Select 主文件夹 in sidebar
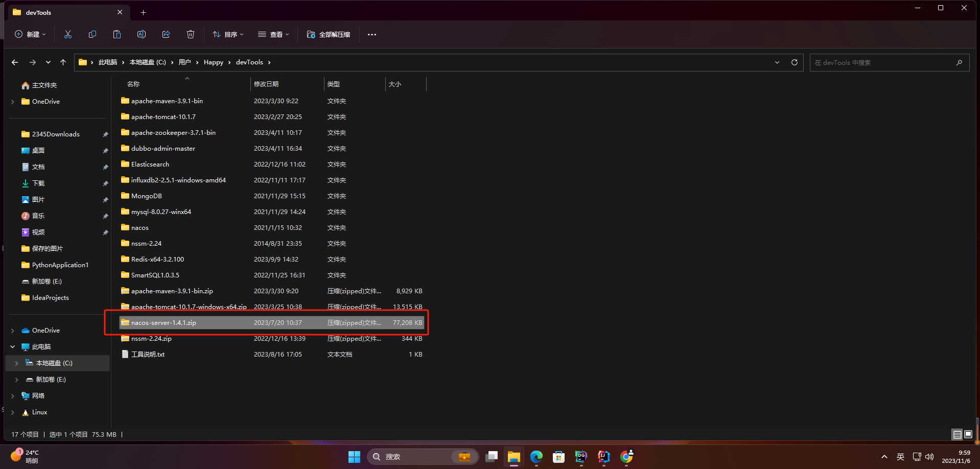This screenshot has height=469, width=980. coord(44,85)
